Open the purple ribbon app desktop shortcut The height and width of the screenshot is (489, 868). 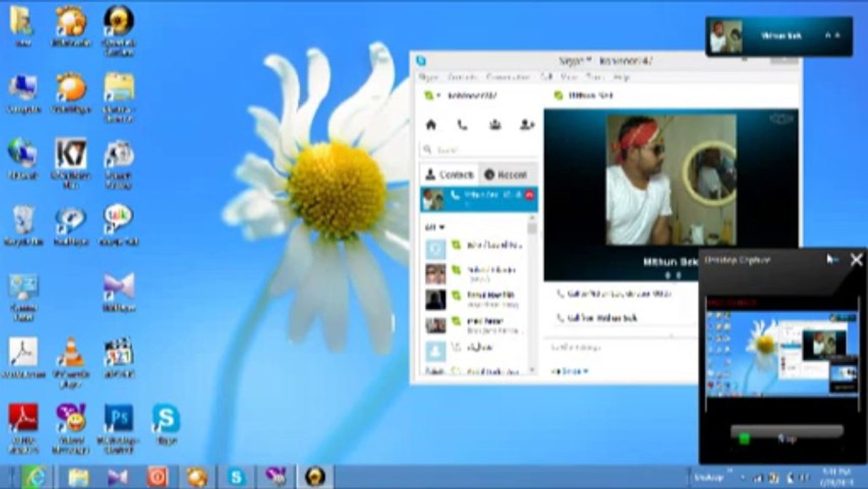(118, 292)
